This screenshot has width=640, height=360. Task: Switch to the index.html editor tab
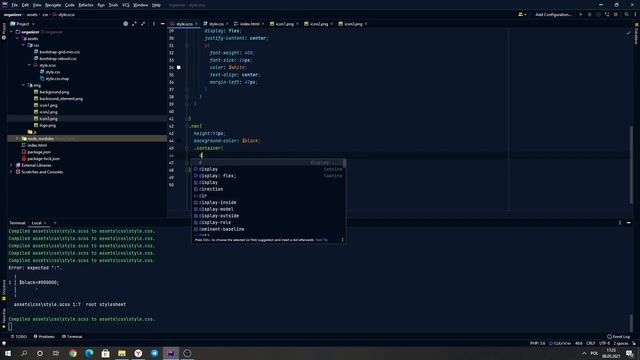tap(249, 24)
